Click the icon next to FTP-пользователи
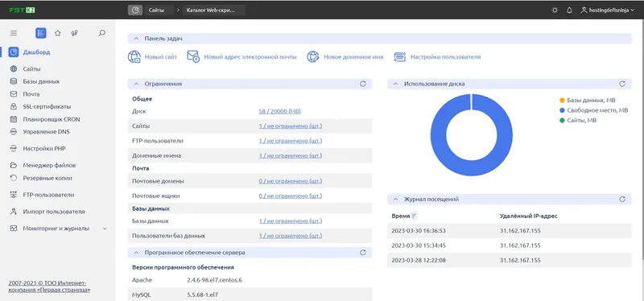 point(14,195)
